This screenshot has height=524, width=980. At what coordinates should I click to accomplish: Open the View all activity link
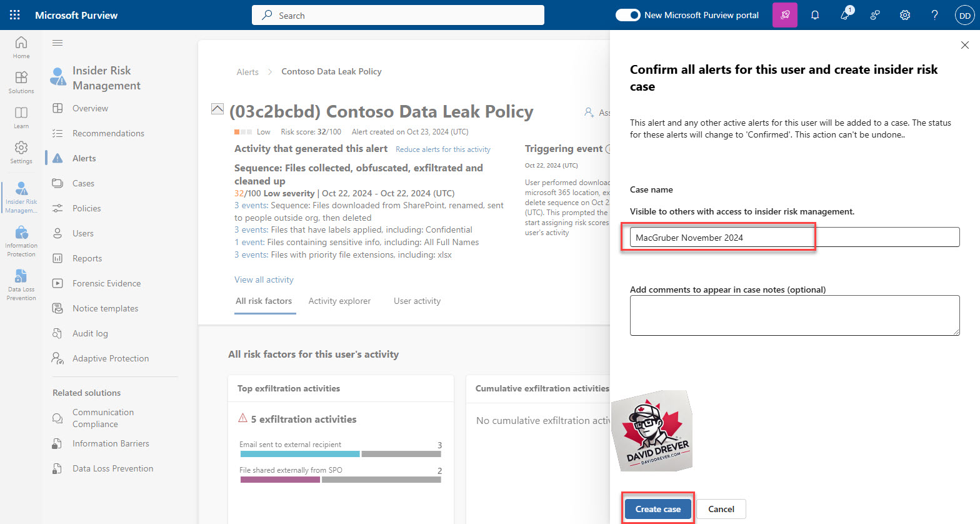coord(264,280)
